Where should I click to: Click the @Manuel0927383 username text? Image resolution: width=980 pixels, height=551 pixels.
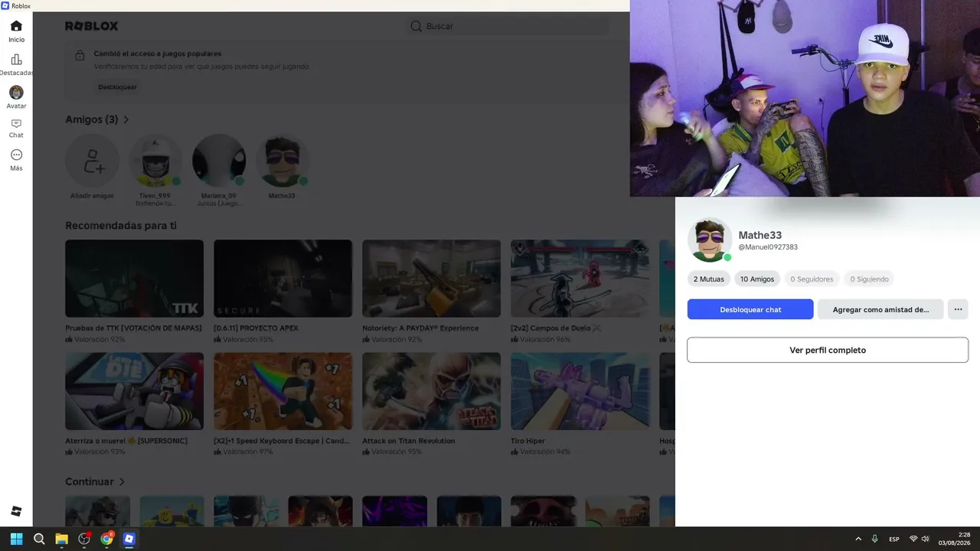click(768, 247)
